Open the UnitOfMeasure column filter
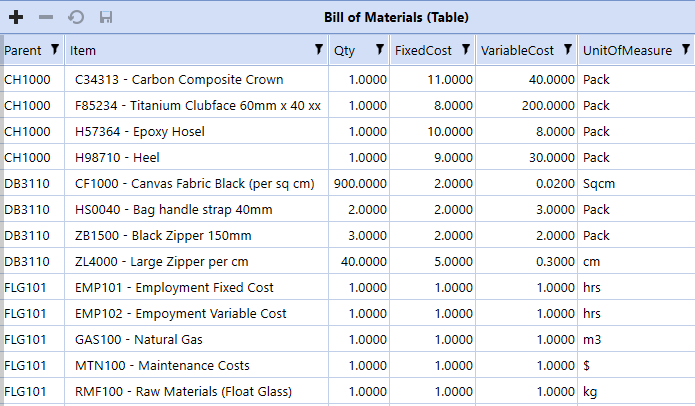This screenshot has height=406, width=695. pyautogui.click(x=686, y=49)
